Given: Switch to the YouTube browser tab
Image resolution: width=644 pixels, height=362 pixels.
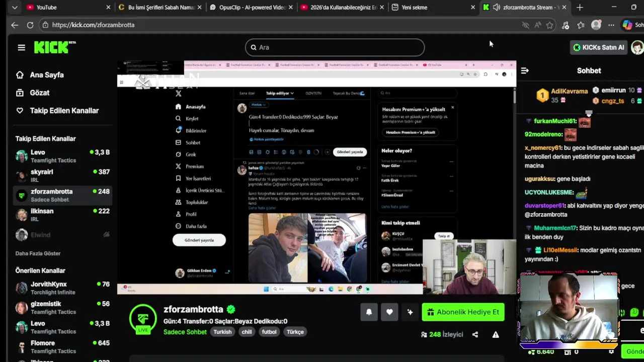Looking at the screenshot, I should pos(68,8).
